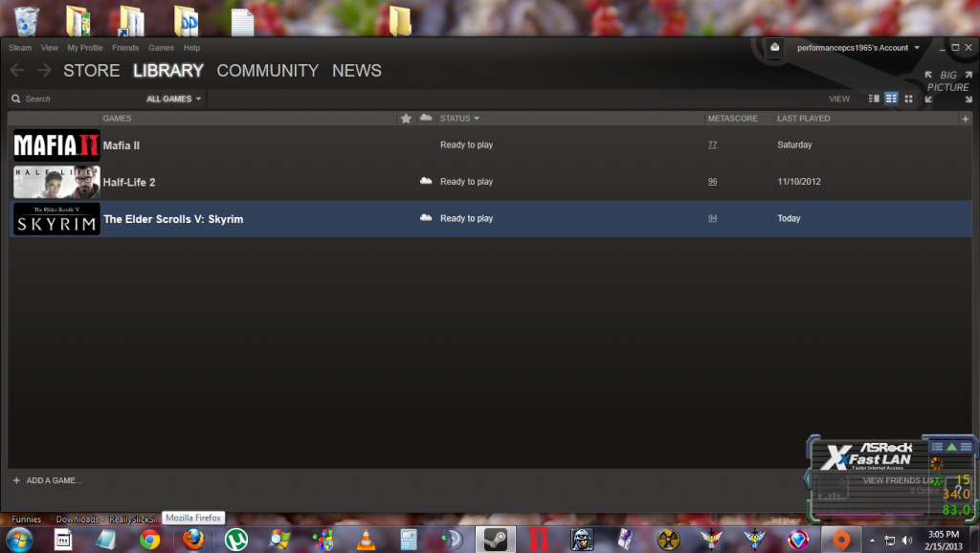
Task: Open the blank text document desktop icon
Action: click(242, 22)
